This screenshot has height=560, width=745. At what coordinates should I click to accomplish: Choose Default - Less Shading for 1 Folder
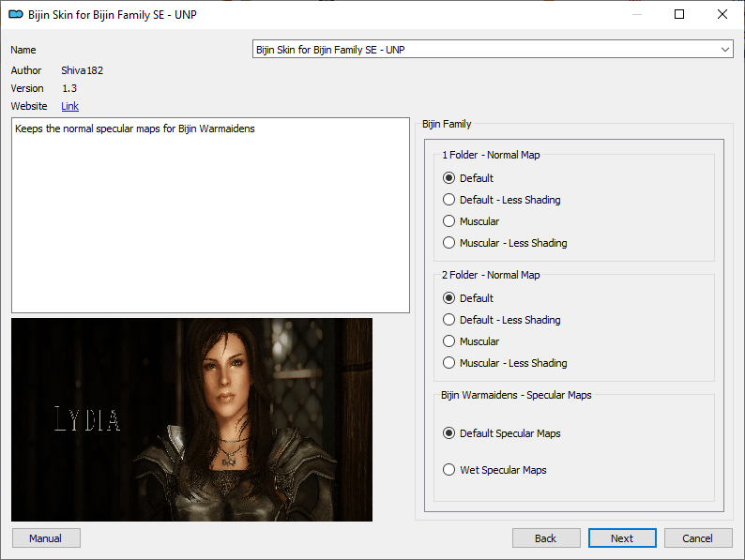pyautogui.click(x=502, y=200)
